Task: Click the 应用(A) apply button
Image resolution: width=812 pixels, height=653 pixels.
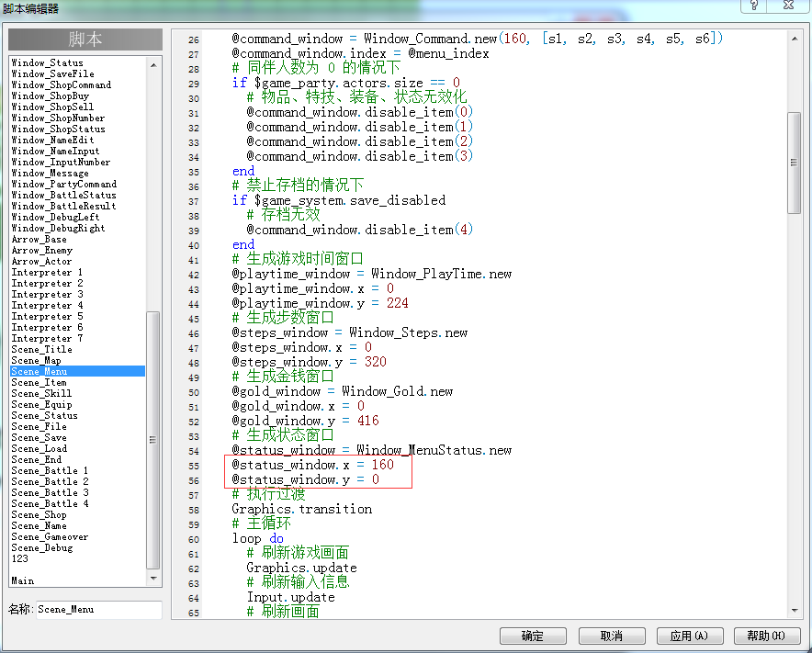Action: (x=690, y=636)
